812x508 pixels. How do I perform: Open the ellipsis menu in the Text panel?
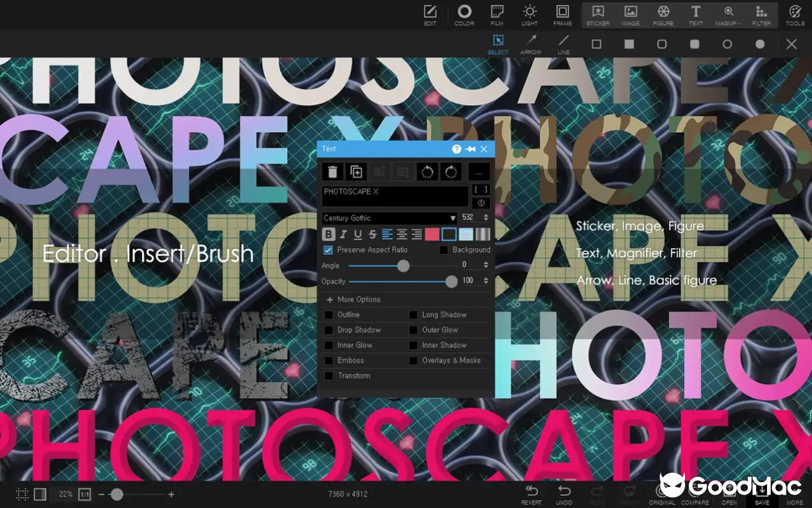click(479, 171)
